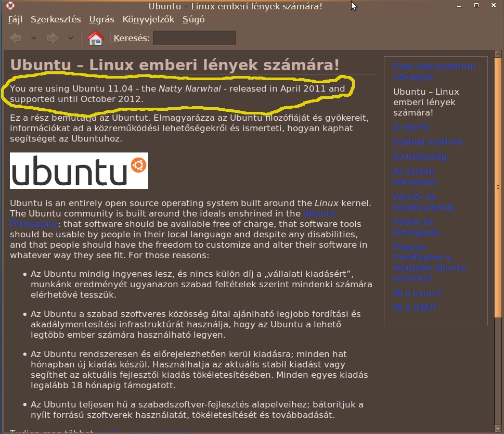504x434 pixels.
Task: Open the 'Mi a Linux?' link
Action: (417, 293)
